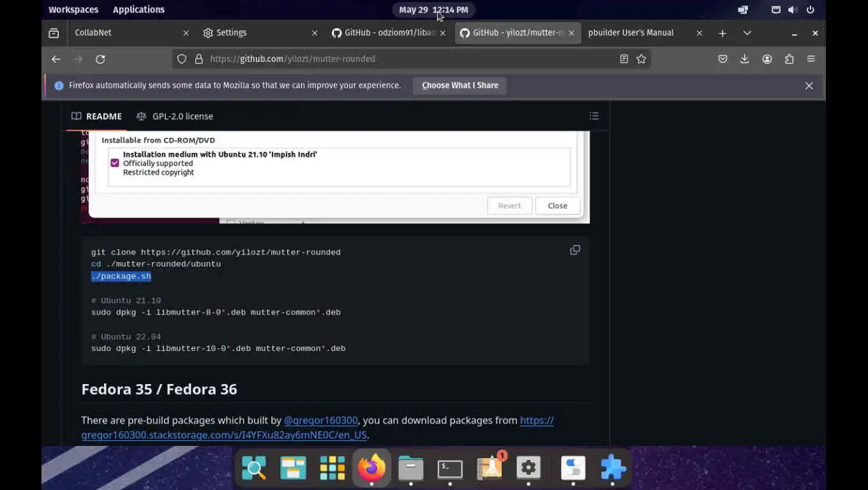Click the Close button in the screenshot
Viewport: 868px width, 490px height.
tap(557, 205)
